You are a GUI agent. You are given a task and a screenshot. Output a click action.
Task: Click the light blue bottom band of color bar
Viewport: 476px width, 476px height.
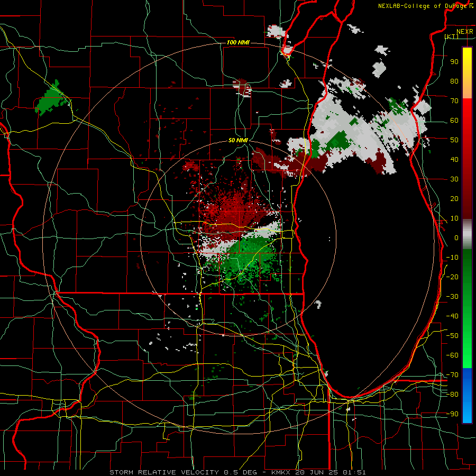click(x=467, y=411)
